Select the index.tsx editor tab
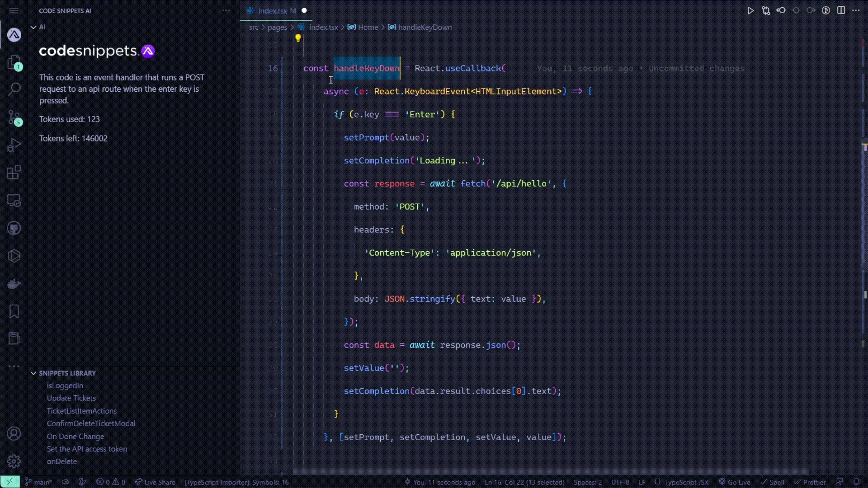 click(276, 10)
